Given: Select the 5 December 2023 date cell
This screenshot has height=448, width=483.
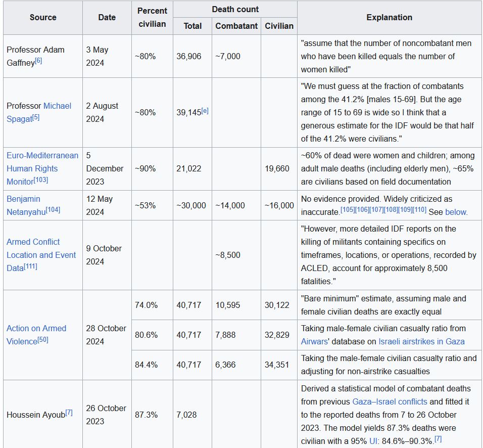Looking at the screenshot, I should pos(107,168).
